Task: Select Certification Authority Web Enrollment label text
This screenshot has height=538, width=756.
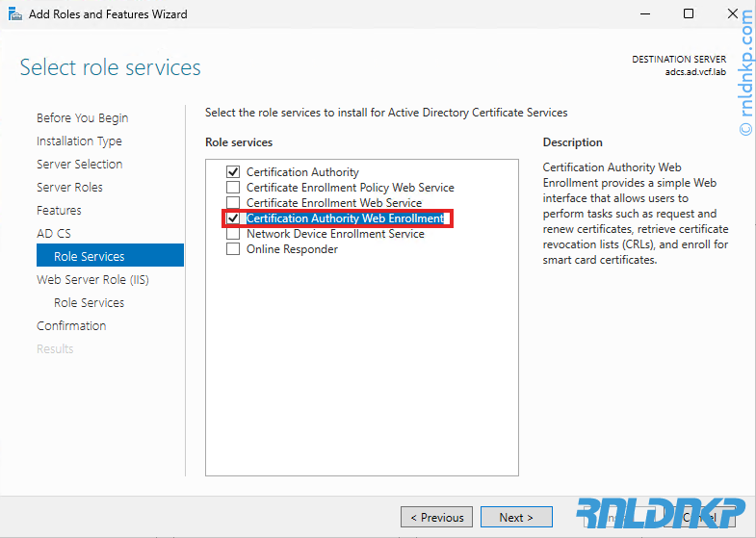Action: coord(345,218)
